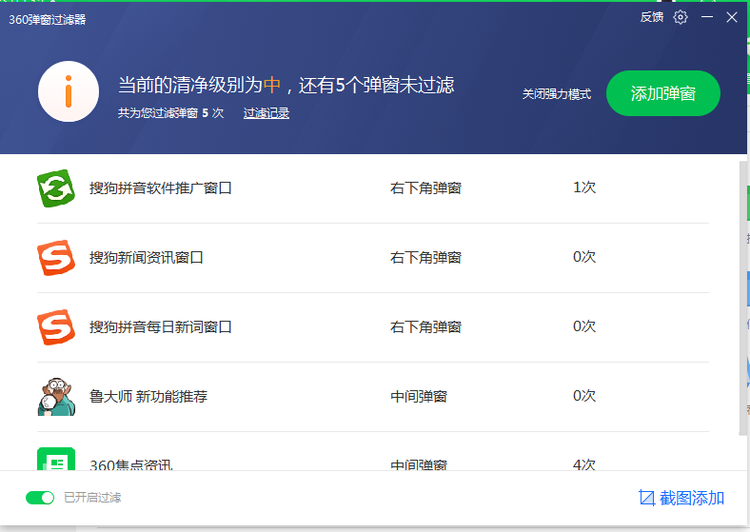Open the 反馈 feedback link
The width and height of the screenshot is (750, 532).
[x=652, y=17]
